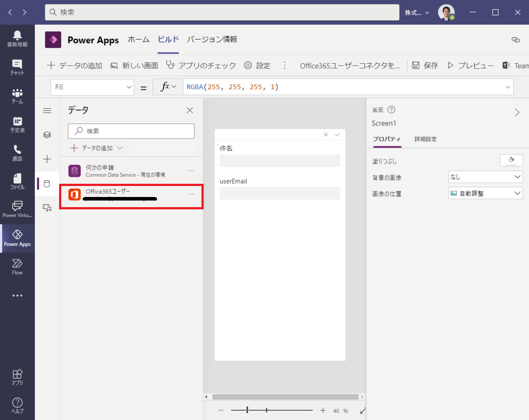Click the hamburger menu icon in studio
Image resolution: width=529 pixels, height=420 pixels.
click(x=47, y=111)
